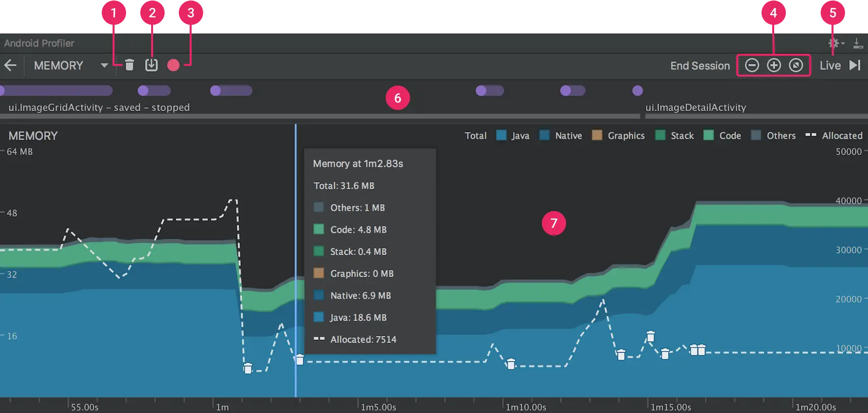Reset timeline zoom icon
Viewport: 868px width, 413px height.
[x=796, y=65]
